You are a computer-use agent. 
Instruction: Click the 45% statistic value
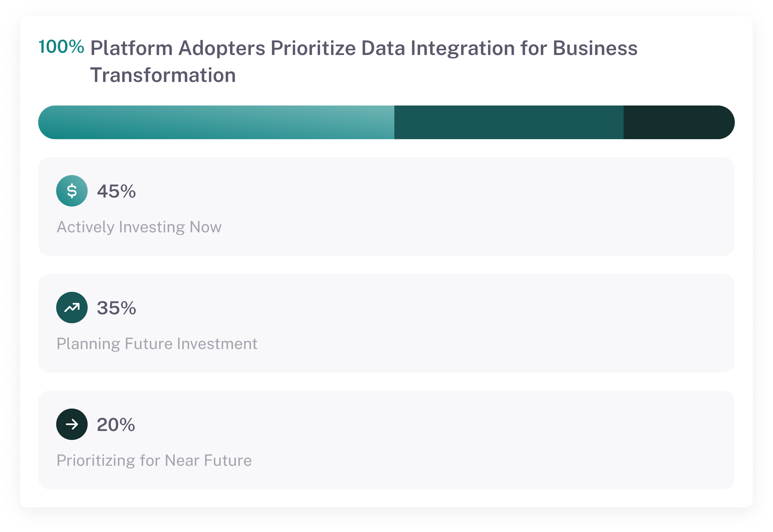point(116,191)
